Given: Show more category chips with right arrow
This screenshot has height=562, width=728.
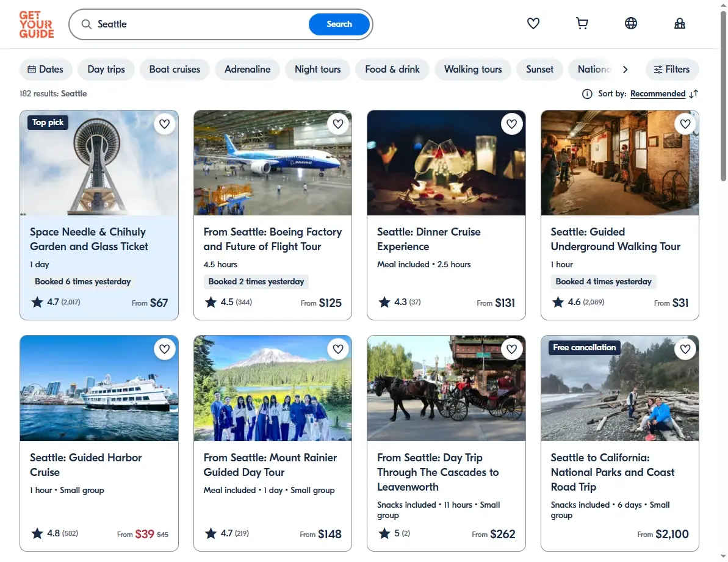Looking at the screenshot, I should (x=625, y=70).
